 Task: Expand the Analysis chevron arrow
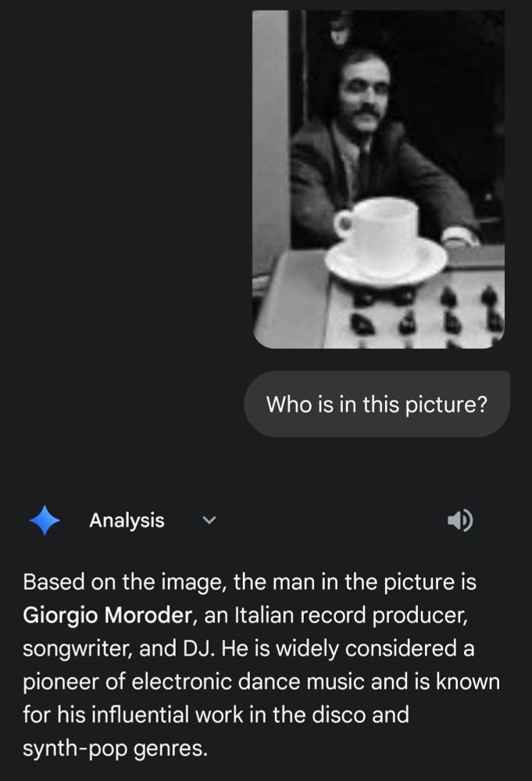209,520
